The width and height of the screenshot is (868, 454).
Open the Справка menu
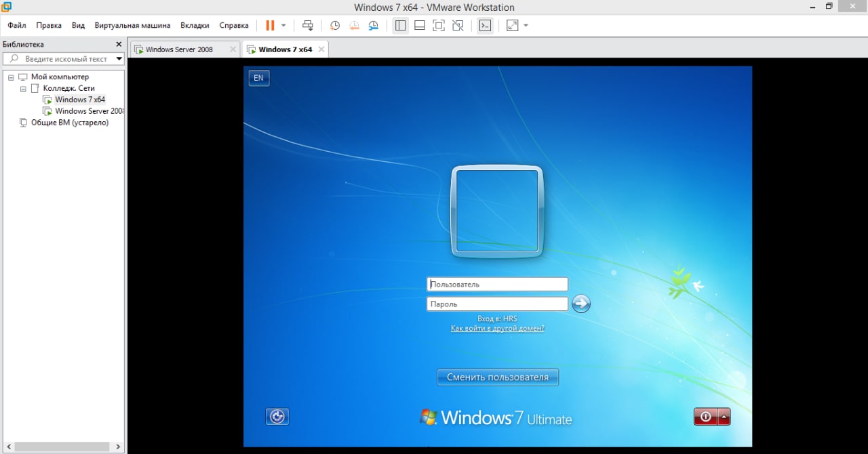click(234, 26)
